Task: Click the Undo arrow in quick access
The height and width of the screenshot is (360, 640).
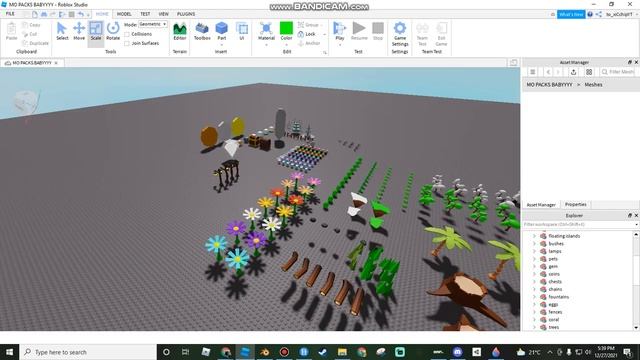Action: pyautogui.click(x=81, y=14)
